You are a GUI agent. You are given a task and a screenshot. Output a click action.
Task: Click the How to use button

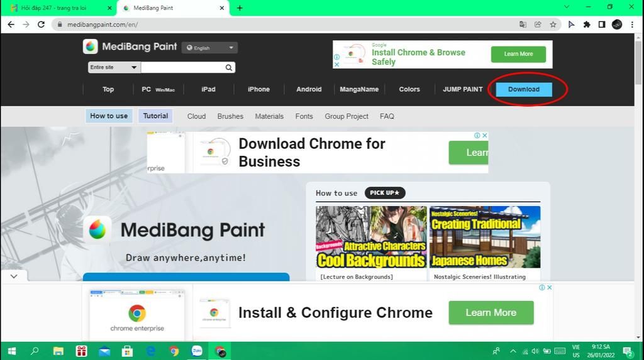point(109,116)
